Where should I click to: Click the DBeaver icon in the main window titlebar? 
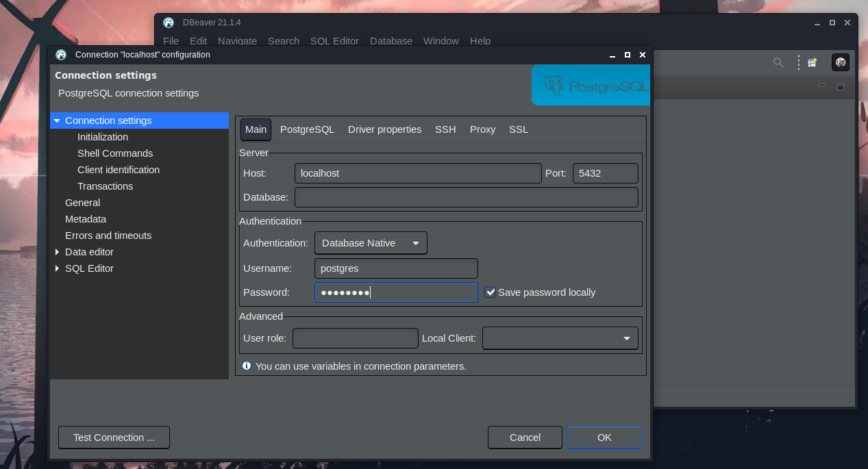tap(169, 22)
